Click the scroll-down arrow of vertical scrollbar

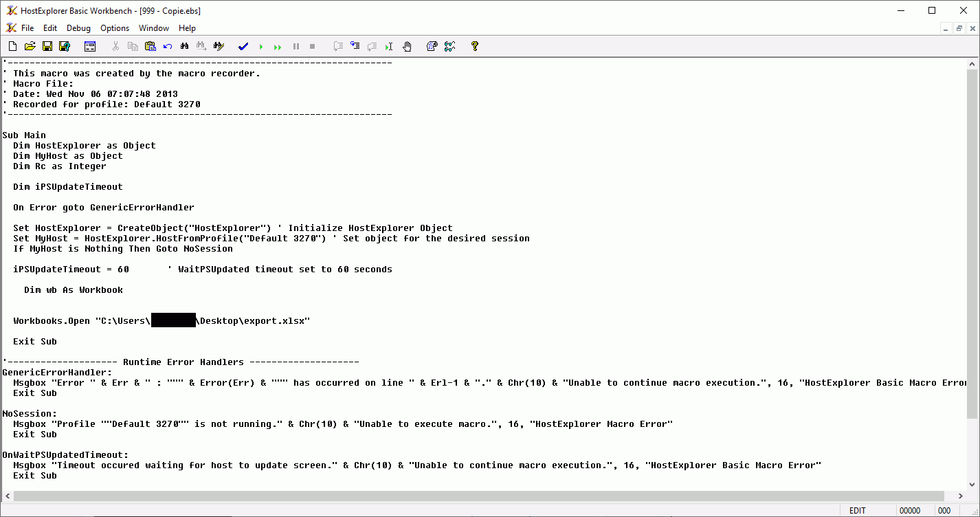[972, 485]
